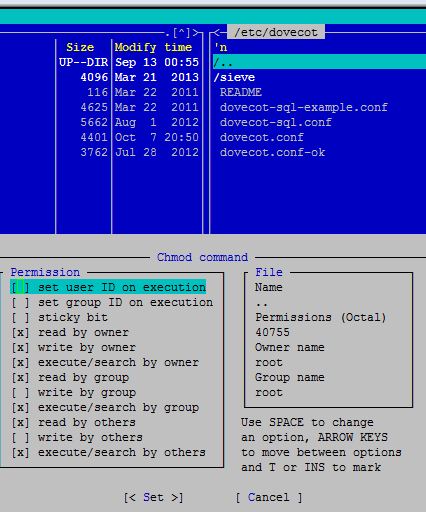Image resolution: width=426 pixels, height=512 pixels.
Task: Click the Set button
Action: coord(153,497)
